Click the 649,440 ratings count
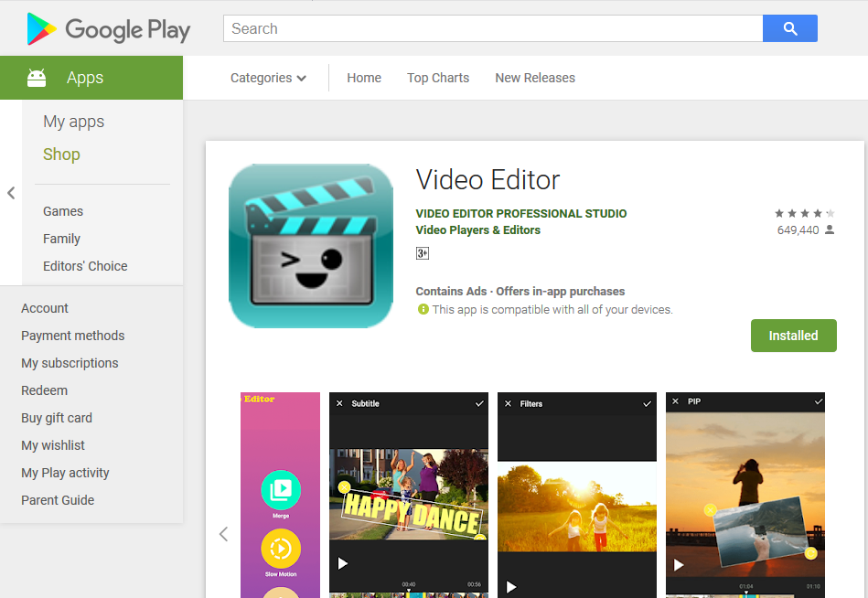 tap(798, 230)
